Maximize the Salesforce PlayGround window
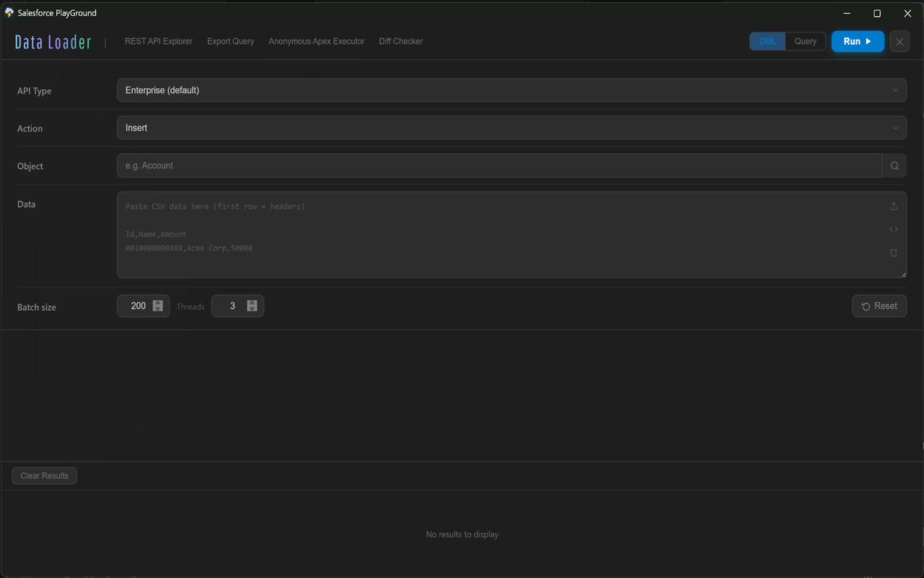Image resolution: width=924 pixels, height=578 pixels. pos(877,13)
